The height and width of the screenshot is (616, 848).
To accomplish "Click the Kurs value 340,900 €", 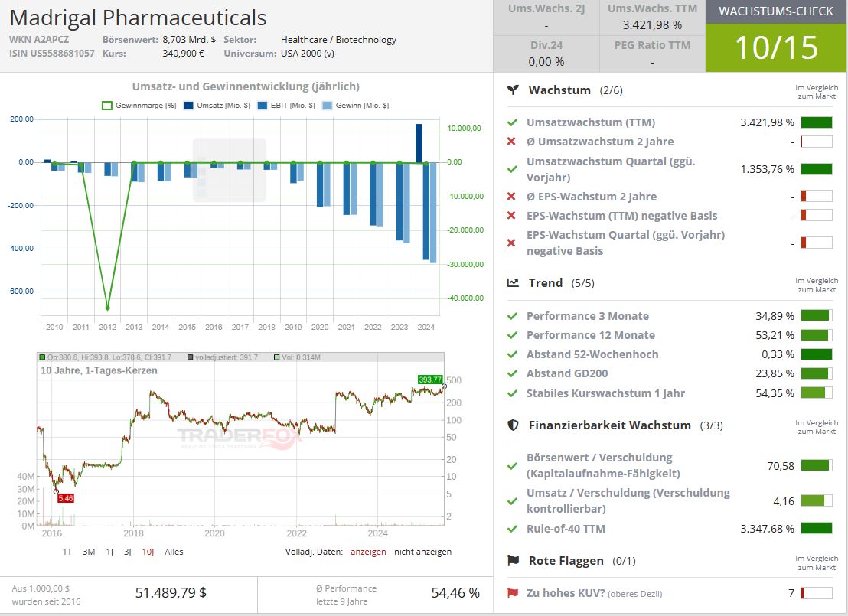I will click(x=184, y=54).
